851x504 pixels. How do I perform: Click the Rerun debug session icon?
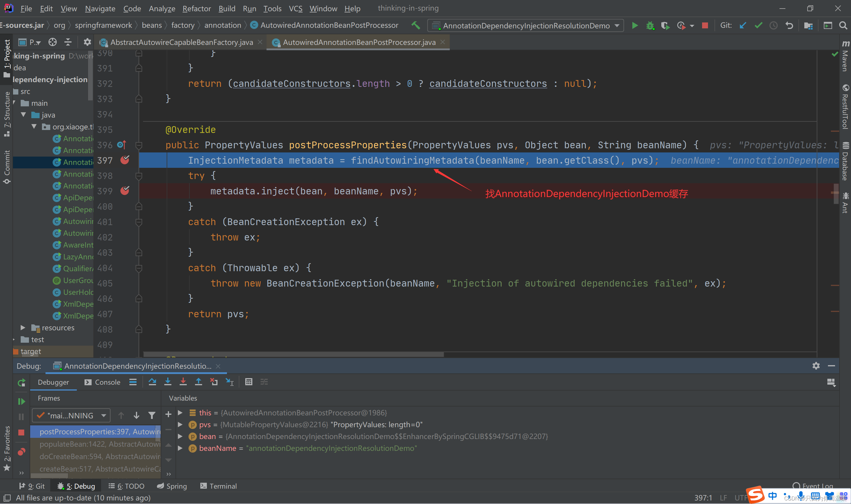[x=21, y=383]
